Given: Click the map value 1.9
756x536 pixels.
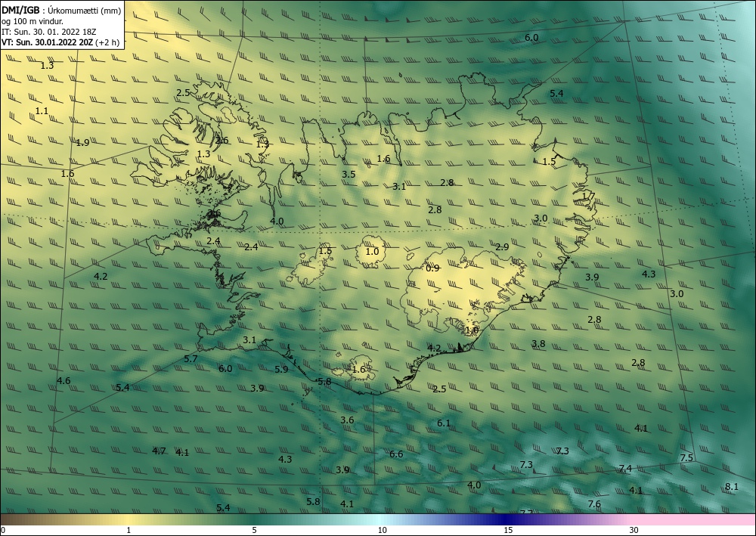Looking at the screenshot, I should point(83,143).
